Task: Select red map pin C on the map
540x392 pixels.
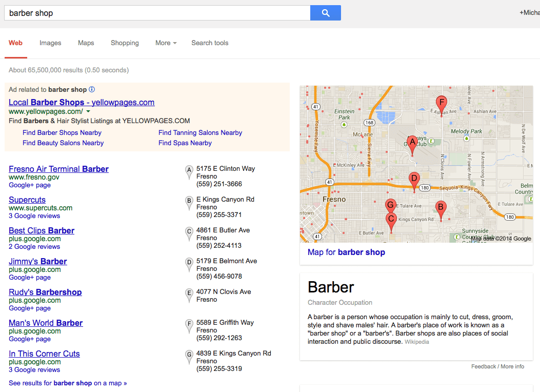Action: [x=391, y=222]
